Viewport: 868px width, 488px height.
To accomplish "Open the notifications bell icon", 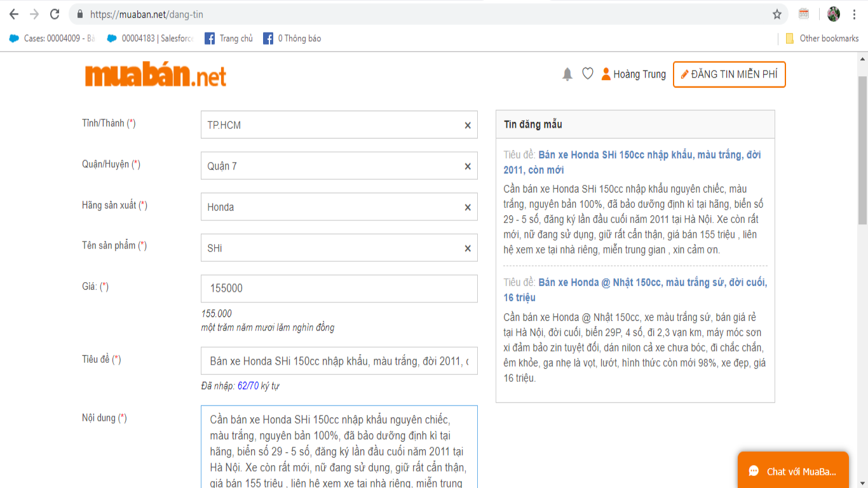I will pos(567,74).
